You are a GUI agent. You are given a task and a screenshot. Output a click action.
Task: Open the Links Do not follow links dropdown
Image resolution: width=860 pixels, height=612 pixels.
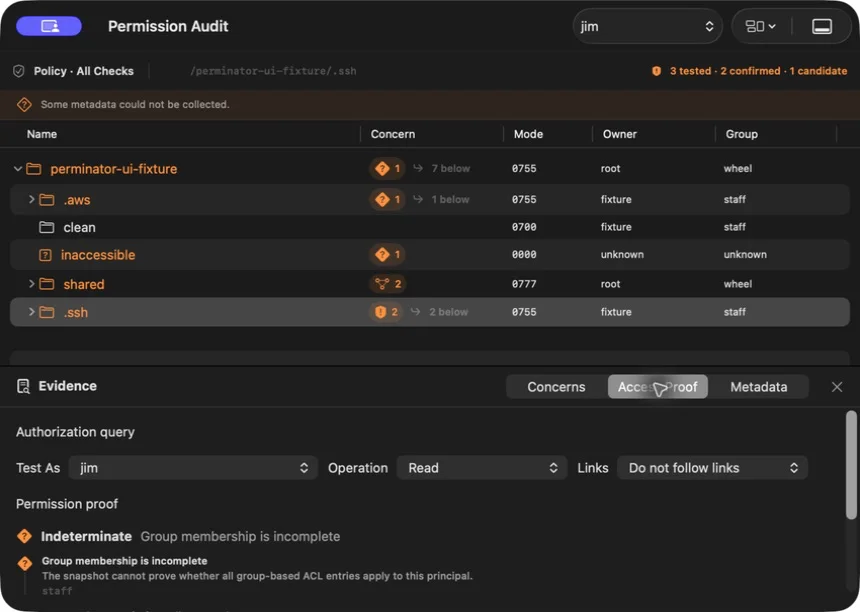click(712, 468)
